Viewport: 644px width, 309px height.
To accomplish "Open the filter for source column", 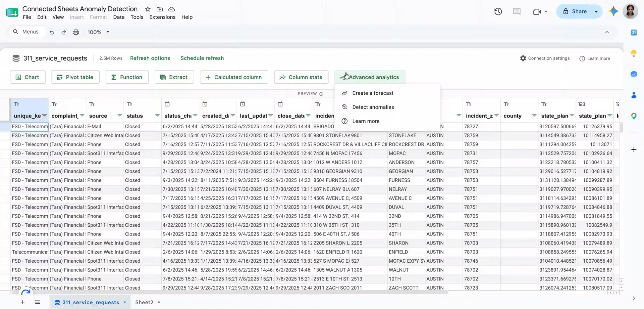I will (120, 116).
